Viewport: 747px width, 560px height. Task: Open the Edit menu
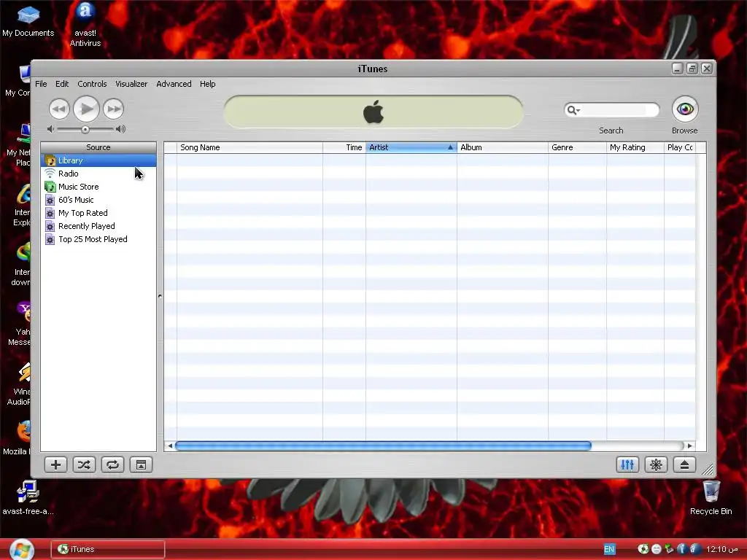tap(62, 84)
